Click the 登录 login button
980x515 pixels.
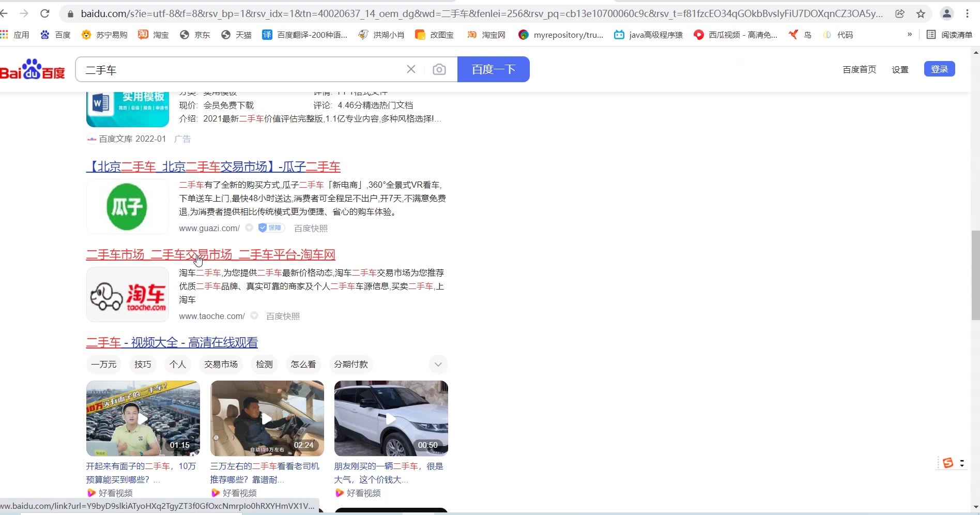click(x=940, y=69)
